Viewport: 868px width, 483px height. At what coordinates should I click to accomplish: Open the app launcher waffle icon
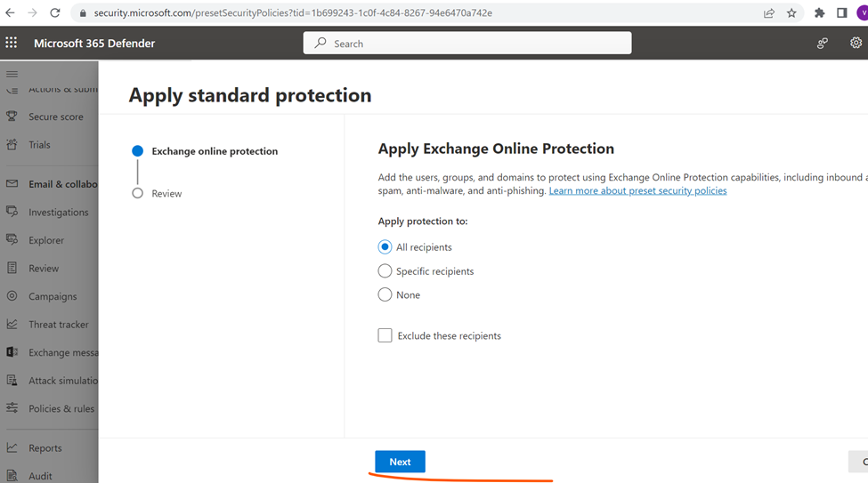11,43
